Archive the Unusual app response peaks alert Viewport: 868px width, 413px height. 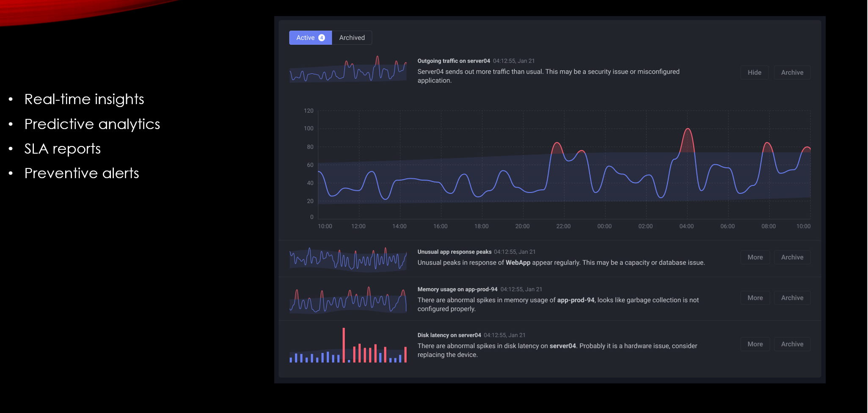[x=792, y=257]
